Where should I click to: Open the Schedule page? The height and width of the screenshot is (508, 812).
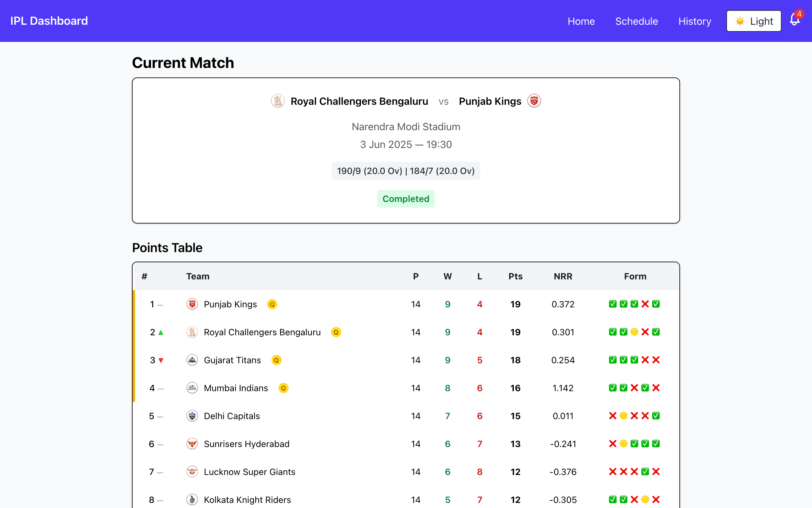(637, 21)
